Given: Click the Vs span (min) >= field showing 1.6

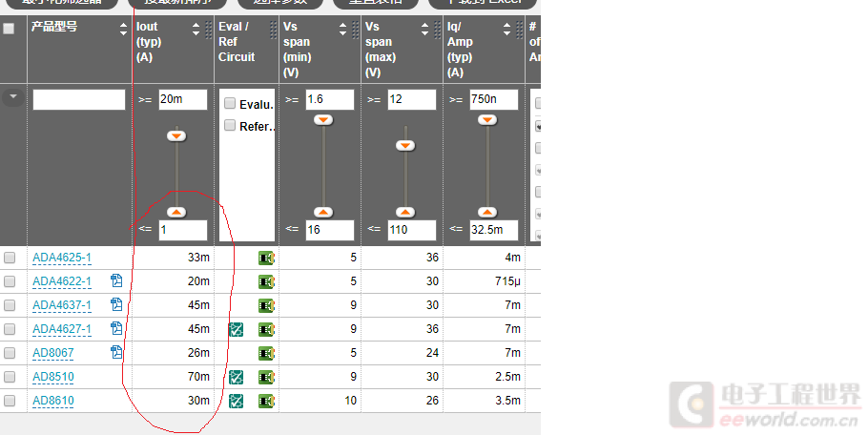Looking at the screenshot, I should [x=330, y=99].
